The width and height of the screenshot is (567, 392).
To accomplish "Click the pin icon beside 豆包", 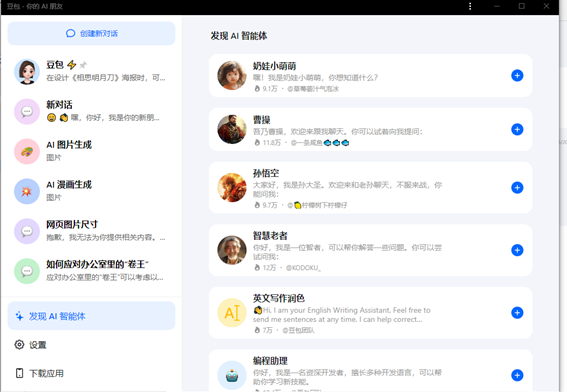I will click(83, 65).
